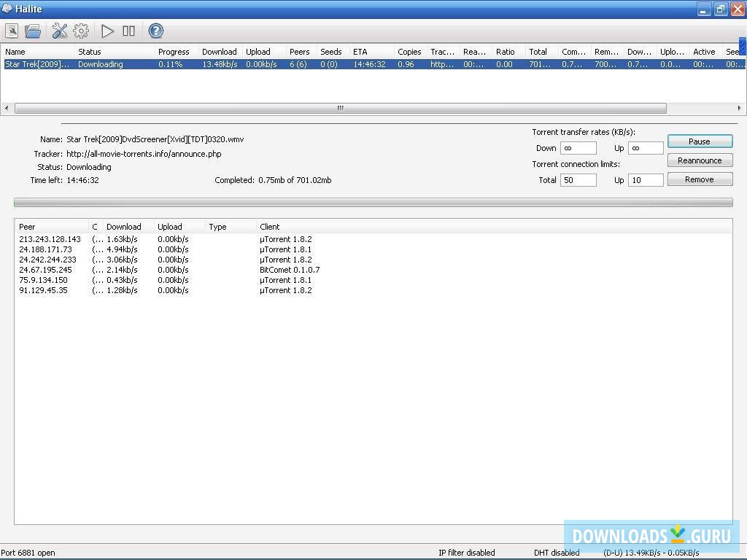The height and width of the screenshot is (560, 747).
Task: Focus the Up transfer rate field
Action: [646, 148]
